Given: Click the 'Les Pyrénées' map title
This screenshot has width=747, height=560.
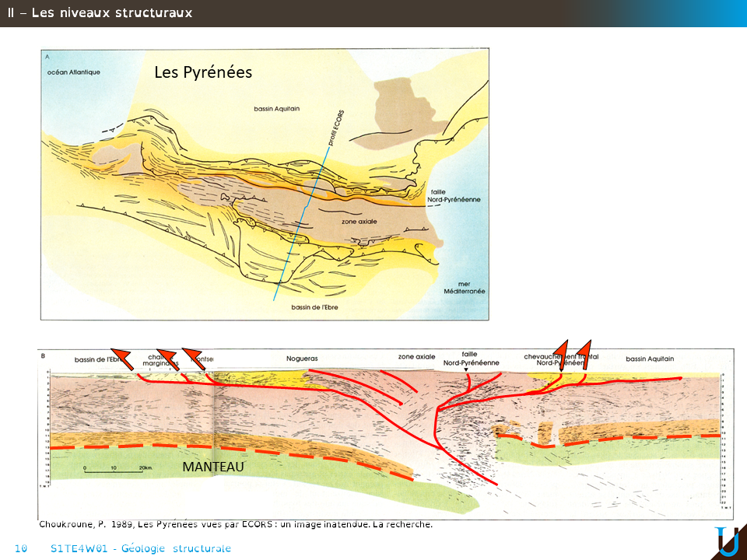Looking at the screenshot, I should [203, 72].
